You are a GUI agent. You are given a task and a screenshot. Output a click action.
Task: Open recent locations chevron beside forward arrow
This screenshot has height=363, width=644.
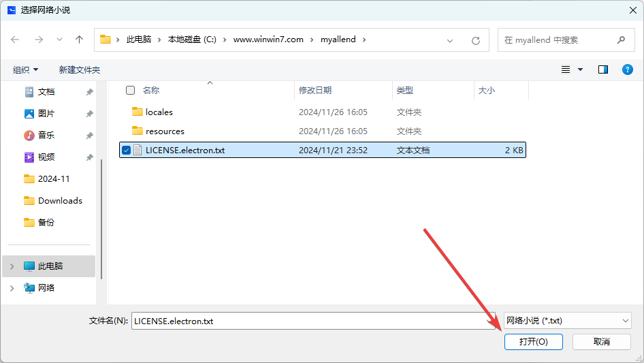coord(59,40)
